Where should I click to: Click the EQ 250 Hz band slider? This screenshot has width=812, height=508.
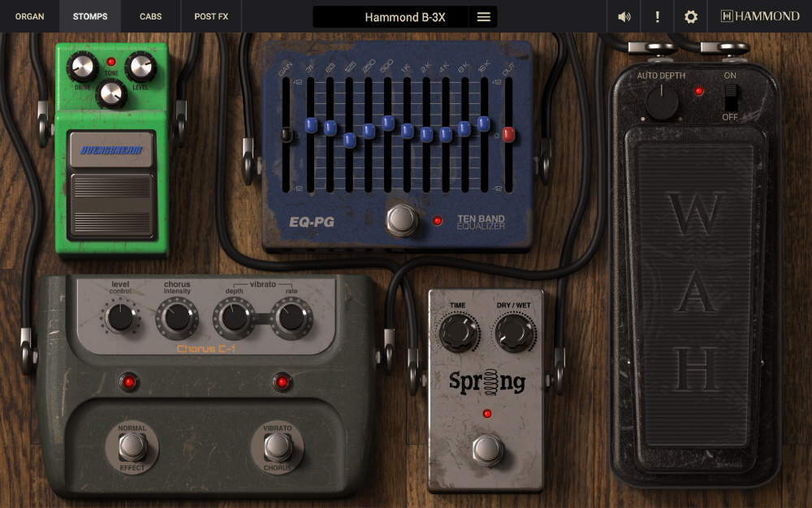point(369,131)
